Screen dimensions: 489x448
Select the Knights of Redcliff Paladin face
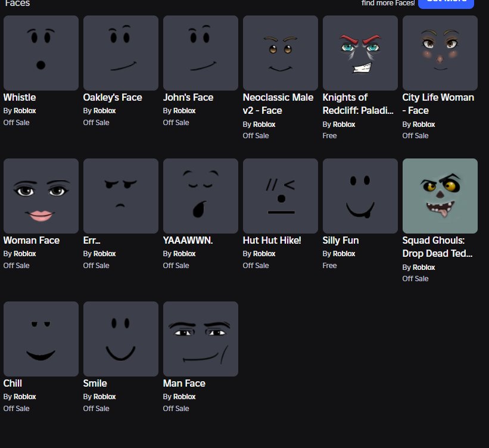360,53
